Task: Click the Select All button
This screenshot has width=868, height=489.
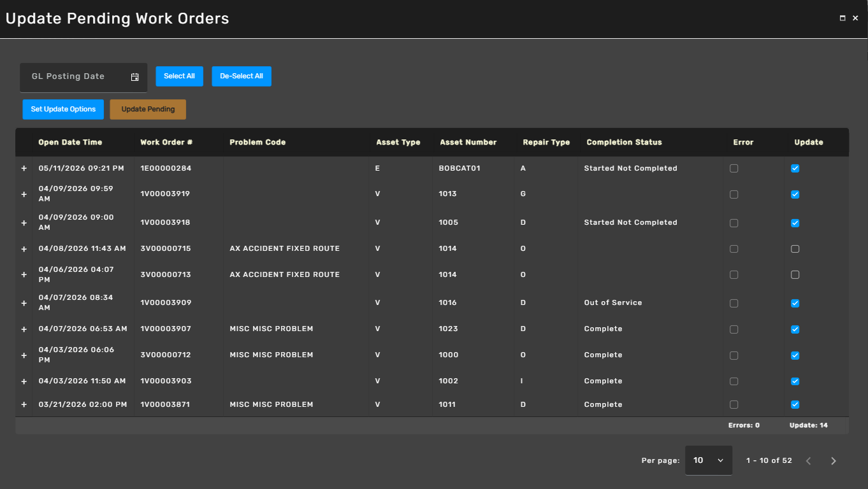Action: [x=179, y=76]
